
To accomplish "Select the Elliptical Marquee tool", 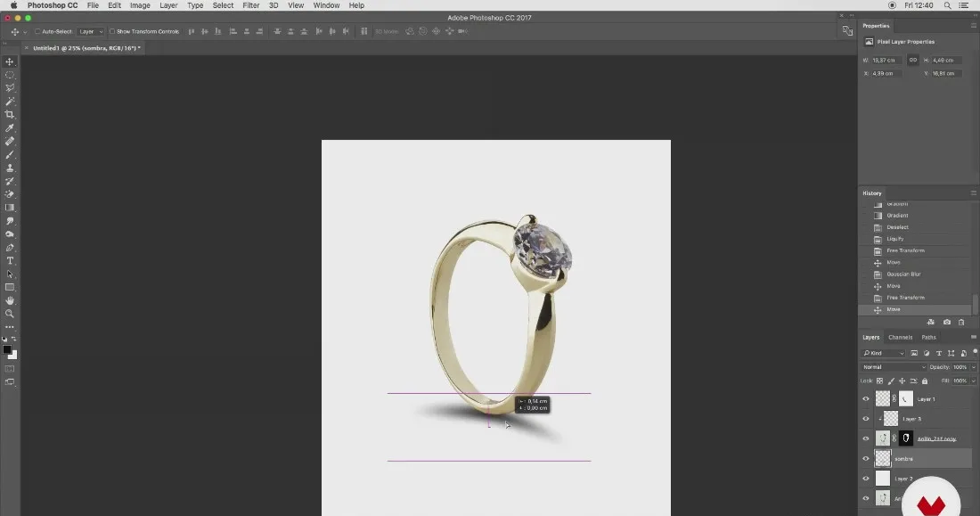I will click(10, 75).
